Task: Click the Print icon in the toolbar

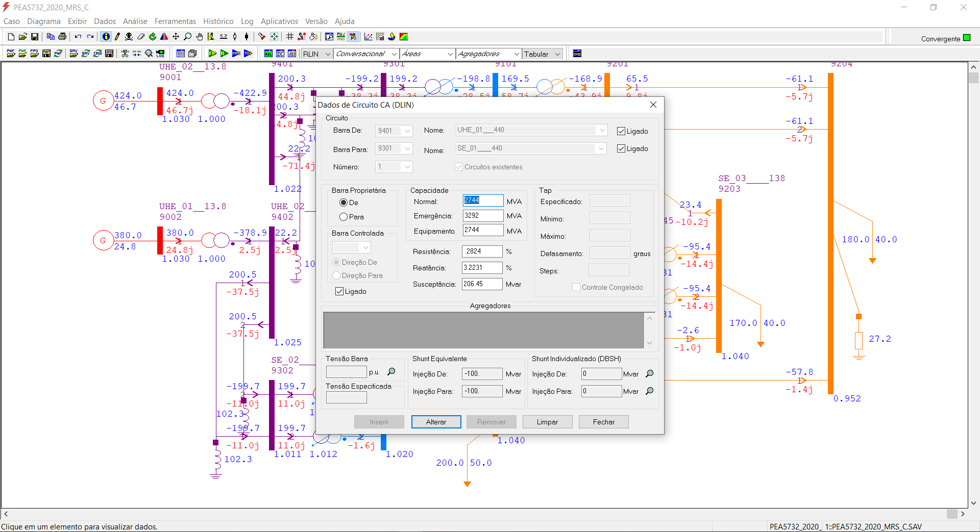Action: 62,37
